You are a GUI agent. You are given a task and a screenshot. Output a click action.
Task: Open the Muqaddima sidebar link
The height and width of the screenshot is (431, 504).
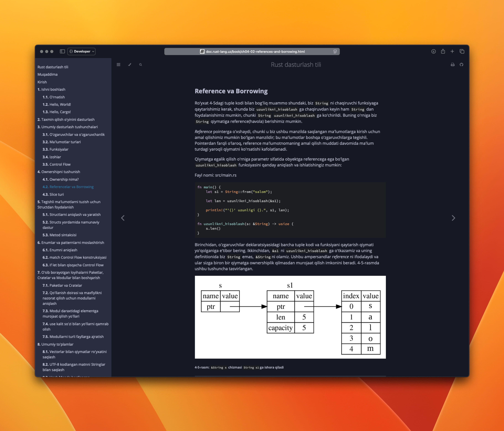[47, 75]
